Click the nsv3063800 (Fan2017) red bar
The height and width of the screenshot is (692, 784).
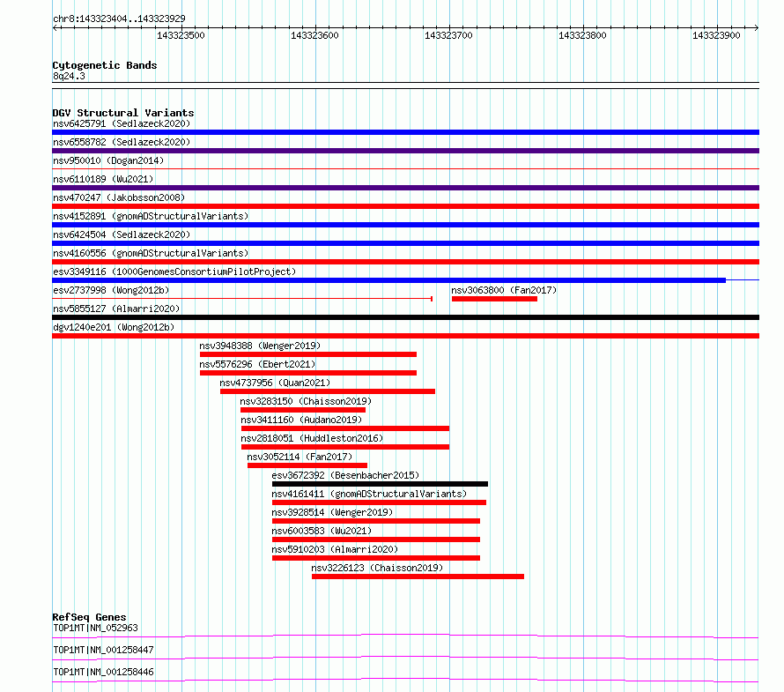pos(494,299)
